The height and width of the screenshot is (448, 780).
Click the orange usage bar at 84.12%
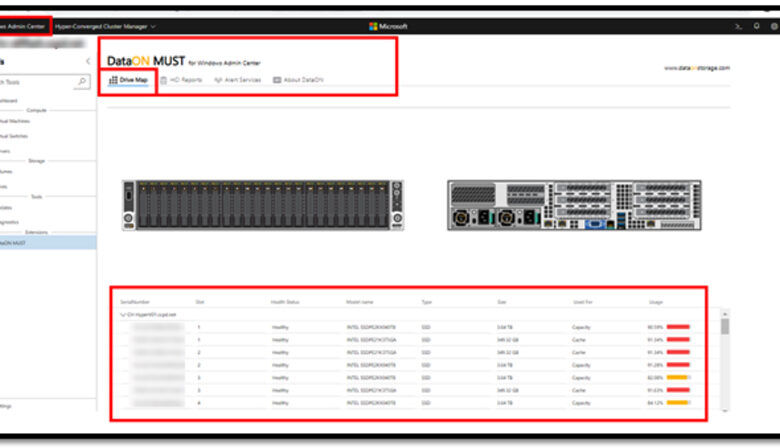[x=679, y=402]
